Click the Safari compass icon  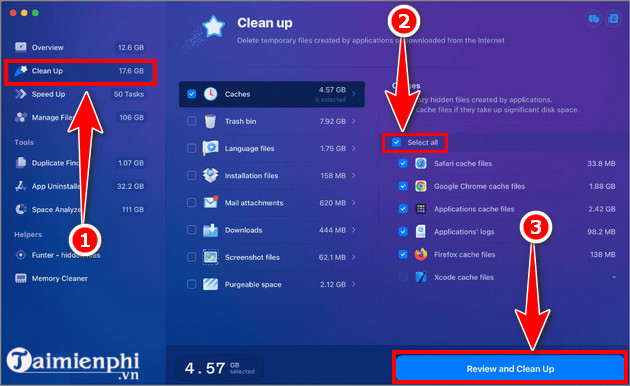click(421, 163)
